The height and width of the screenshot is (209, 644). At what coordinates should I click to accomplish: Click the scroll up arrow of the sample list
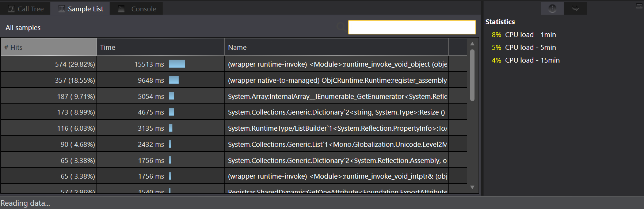[472, 44]
